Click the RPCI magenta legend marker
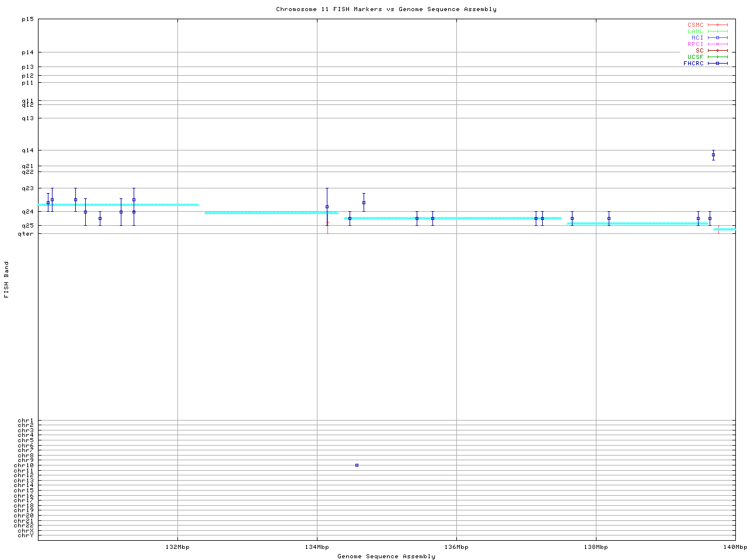This screenshot has width=747, height=560. tap(717, 44)
